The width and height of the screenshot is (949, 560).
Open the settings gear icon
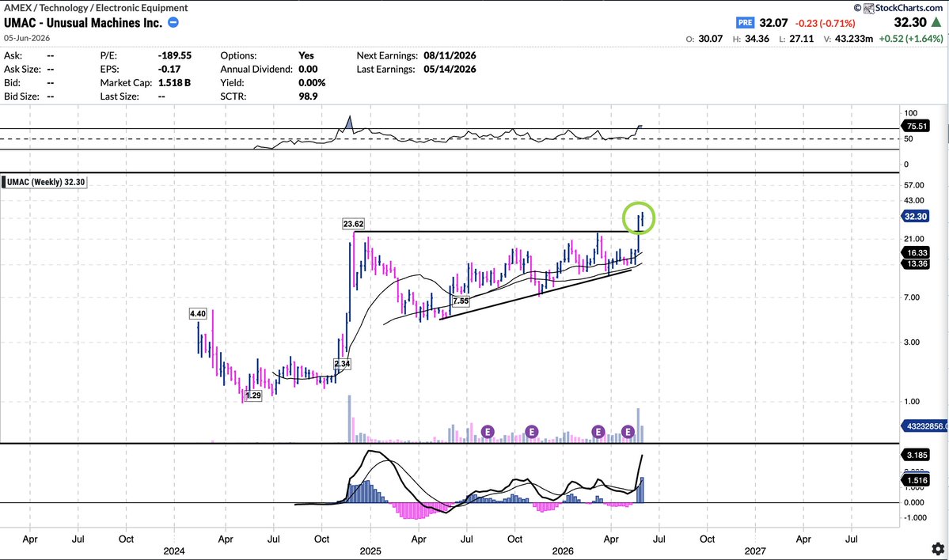tap(937, 548)
